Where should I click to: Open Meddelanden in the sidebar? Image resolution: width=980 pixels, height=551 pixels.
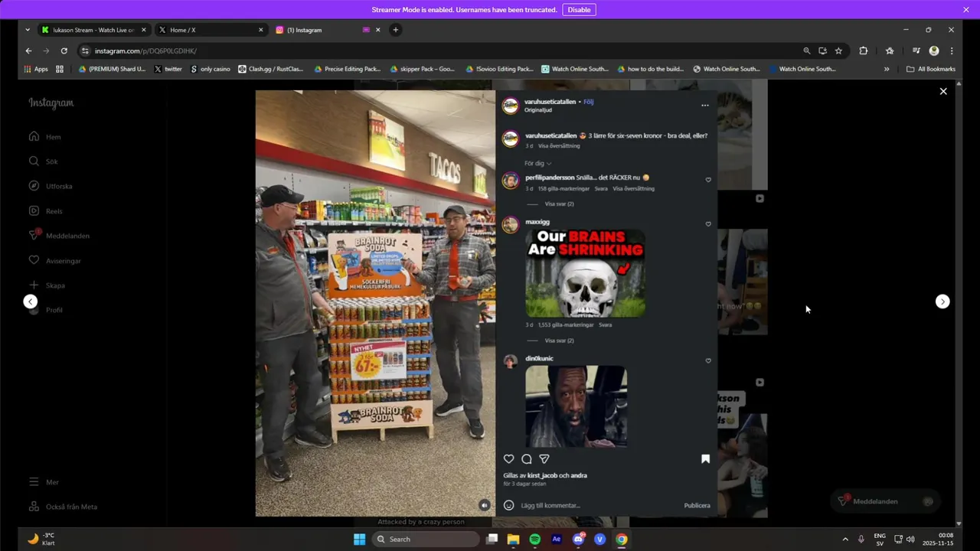coord(59,236)
